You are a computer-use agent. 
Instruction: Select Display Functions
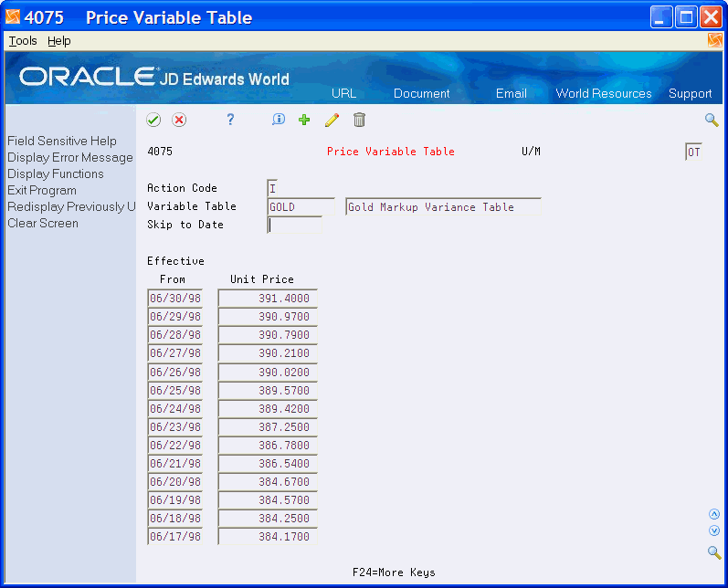click(x=55, y=173)
